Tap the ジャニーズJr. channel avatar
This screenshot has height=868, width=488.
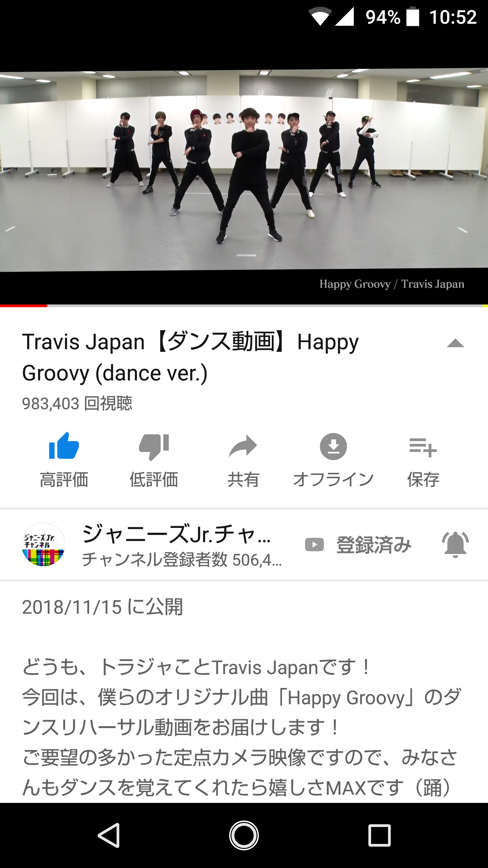pos(43,545)
